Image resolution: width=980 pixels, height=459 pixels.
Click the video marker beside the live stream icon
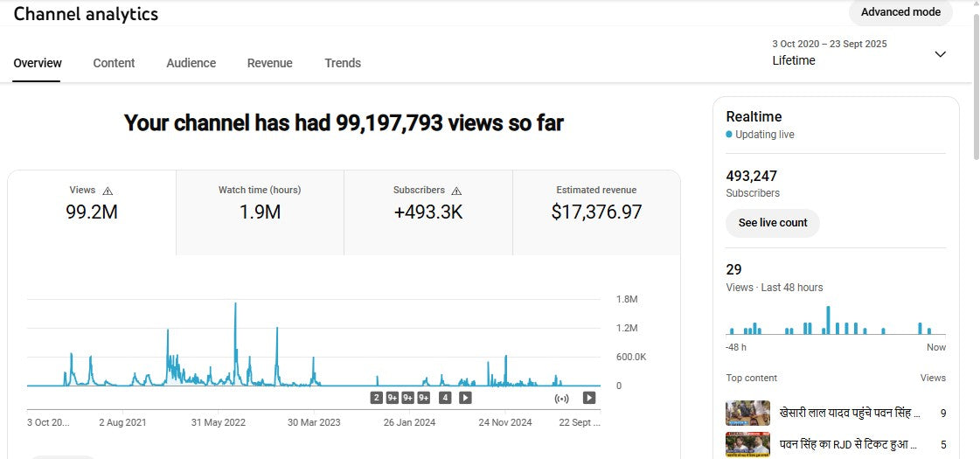coord(589,398)
